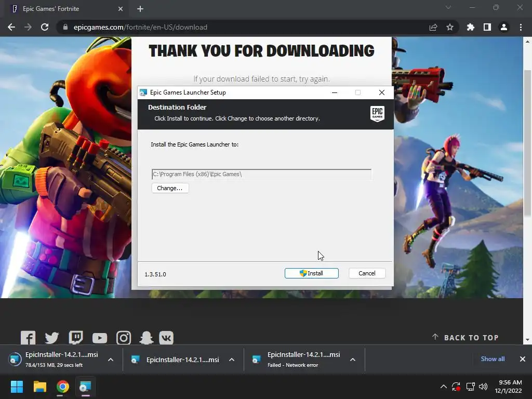Open Windows Start menu
The width and height of the screenshot is (532, 399).
click(x=17, y=387)
